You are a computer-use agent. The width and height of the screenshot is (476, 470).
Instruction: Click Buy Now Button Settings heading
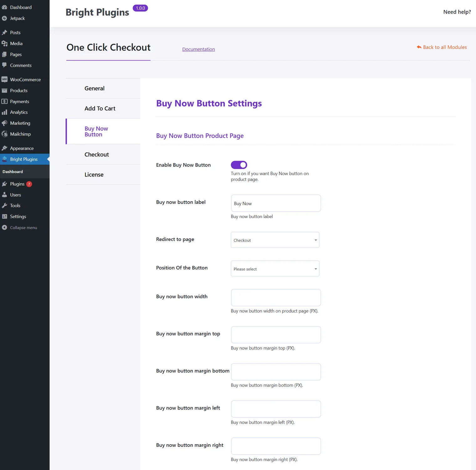tap(209, 103)
